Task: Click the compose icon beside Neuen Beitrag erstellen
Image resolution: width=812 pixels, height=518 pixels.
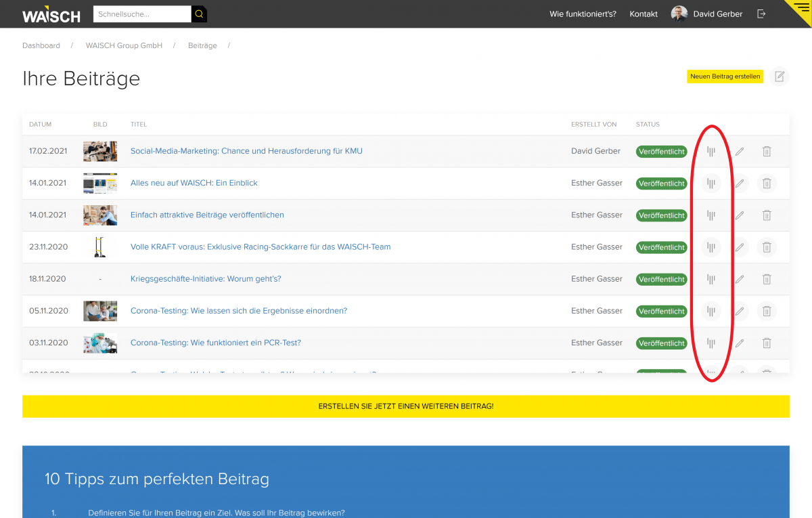Action: 780,77
